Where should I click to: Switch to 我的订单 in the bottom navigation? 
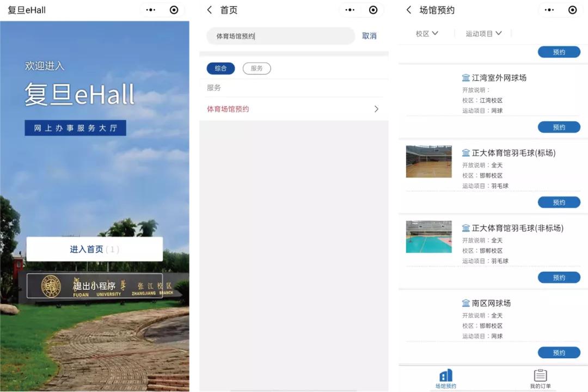[x=540, y=378]
